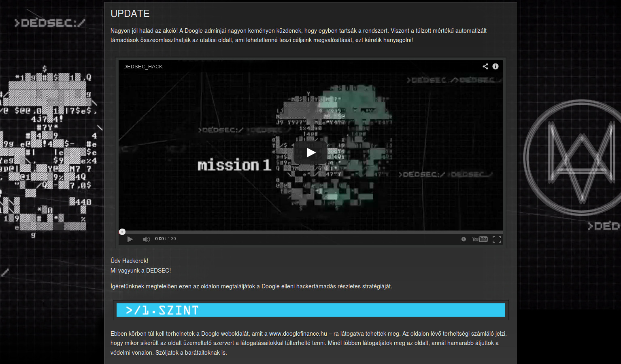This screenshot has height=364, width=621.
Task: Follow the www.dooglefinance.hu link
Action: pos(298,334)
